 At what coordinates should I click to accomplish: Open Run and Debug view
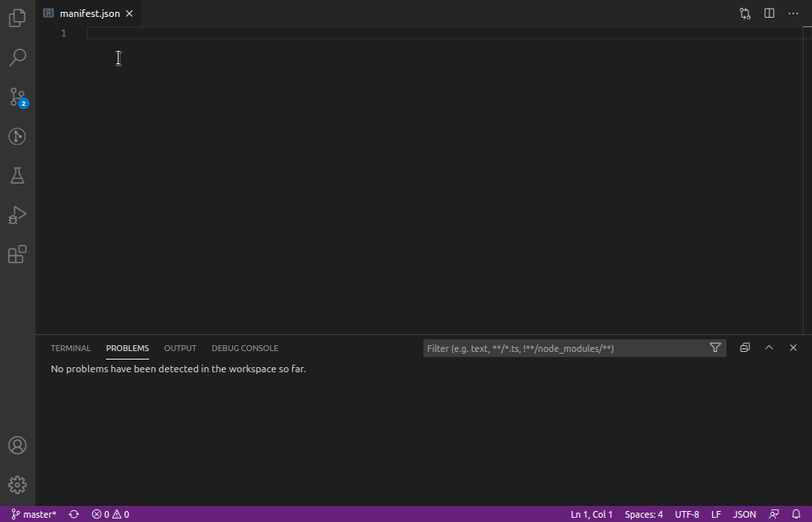[x=17, y=216]
